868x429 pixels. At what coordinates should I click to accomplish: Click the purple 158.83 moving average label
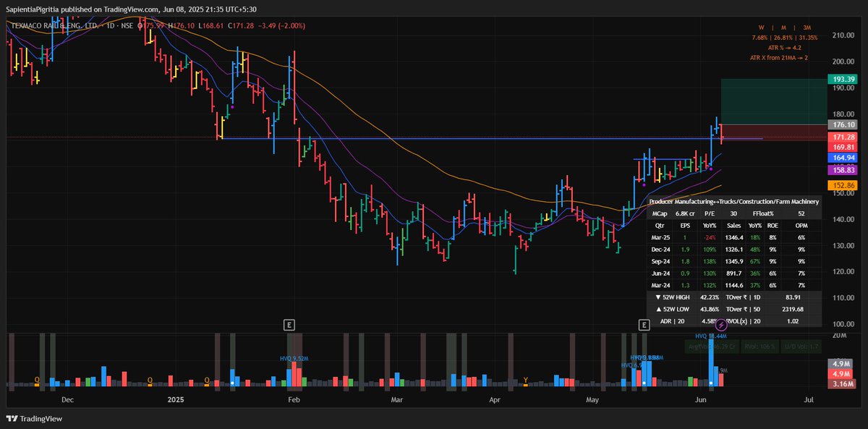(841, 170)
